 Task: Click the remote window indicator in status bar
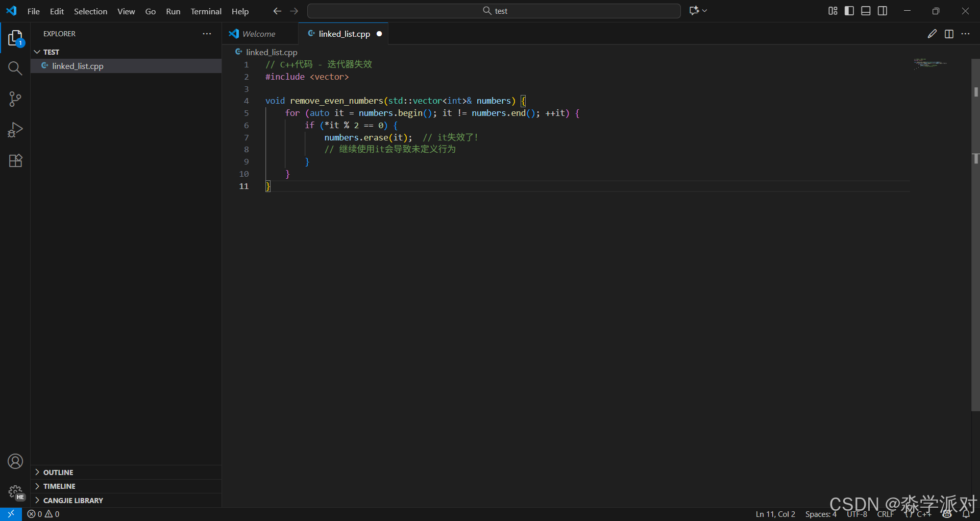[x=11, y=514]
